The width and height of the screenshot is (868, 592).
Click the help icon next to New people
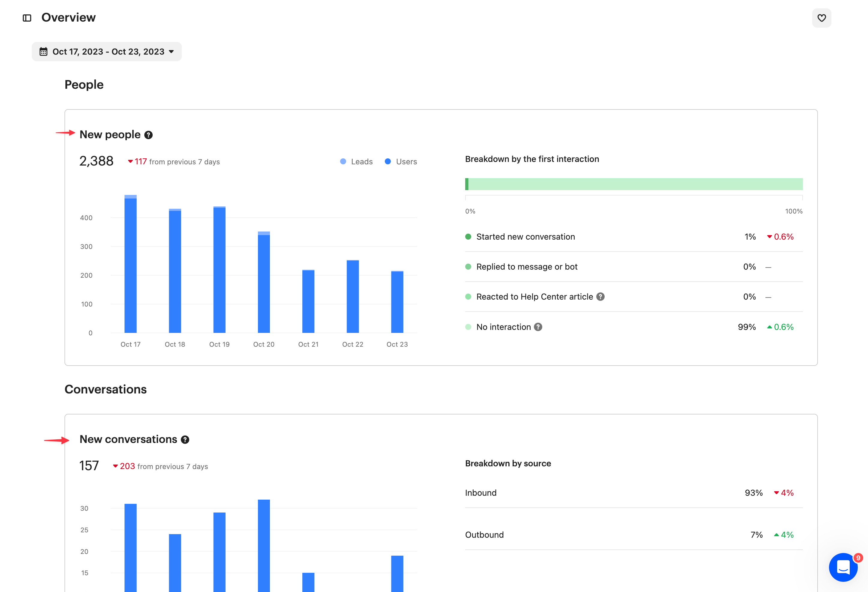tap(148, 135)
